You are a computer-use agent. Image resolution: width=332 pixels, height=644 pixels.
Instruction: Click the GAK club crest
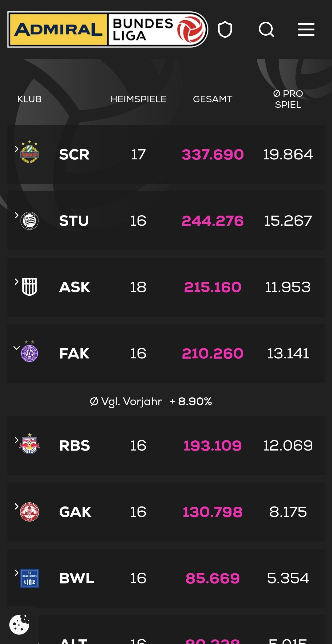30,512
